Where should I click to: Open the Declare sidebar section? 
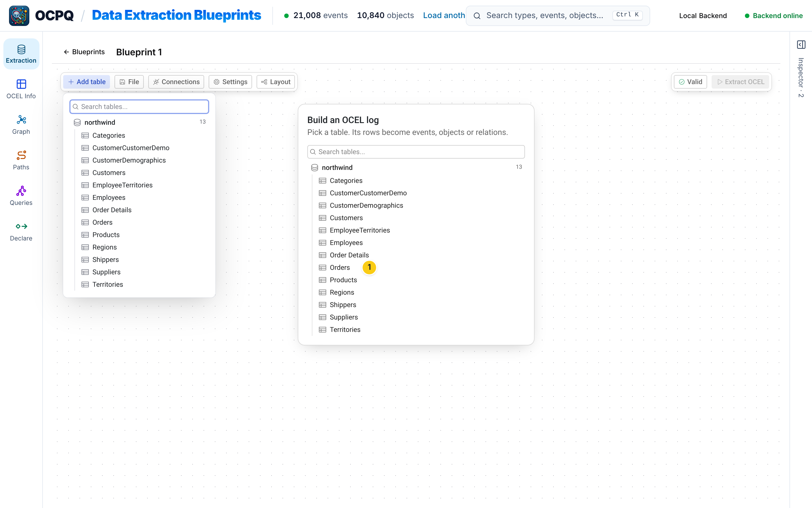(21, 232)
